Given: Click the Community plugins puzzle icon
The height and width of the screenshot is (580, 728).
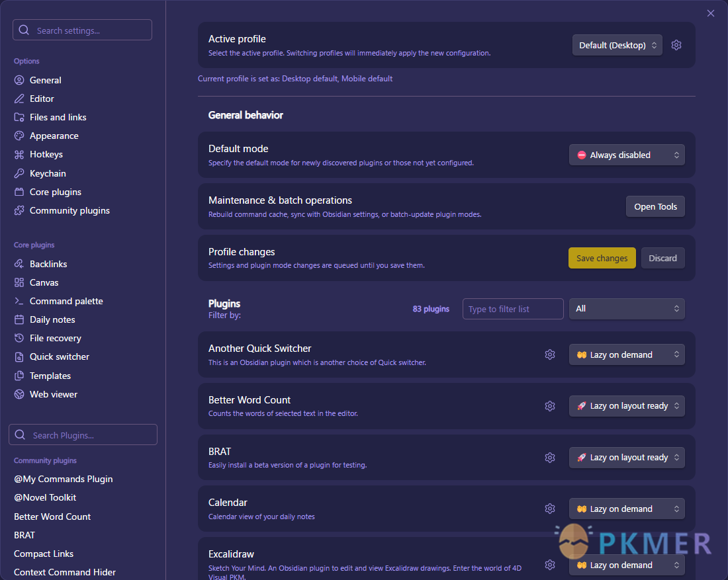Looking at the screenshot, I should pos(19,211).
